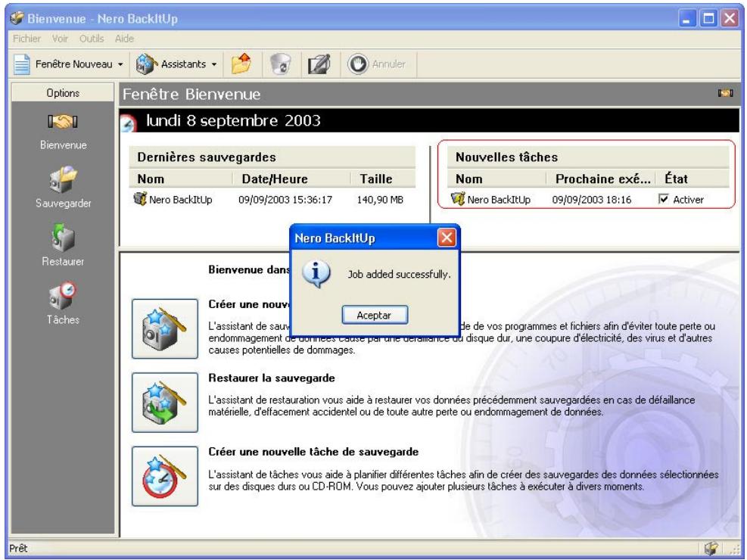Select the 09/09/2003 18:16 next run cell
This screenshot has height=560, width=747.
point(592,200)
